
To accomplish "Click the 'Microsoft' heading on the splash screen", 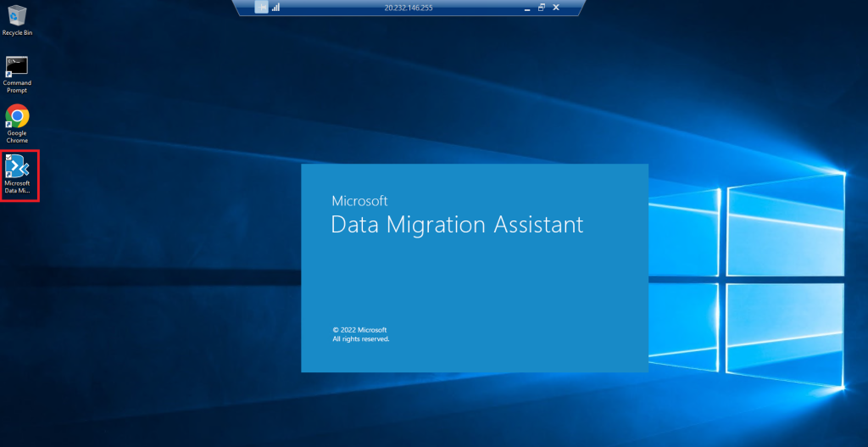I will pos(359,200).
